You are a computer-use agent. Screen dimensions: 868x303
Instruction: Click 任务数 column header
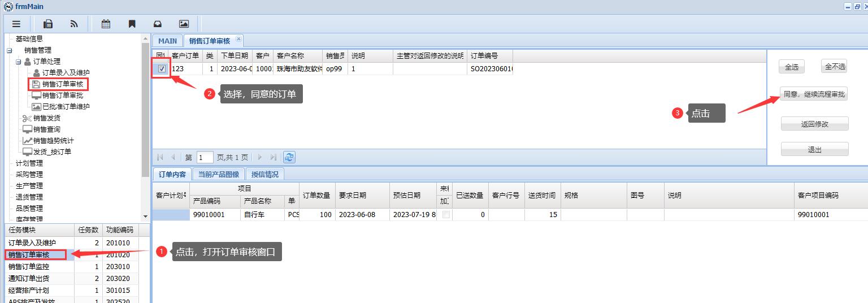88,230
